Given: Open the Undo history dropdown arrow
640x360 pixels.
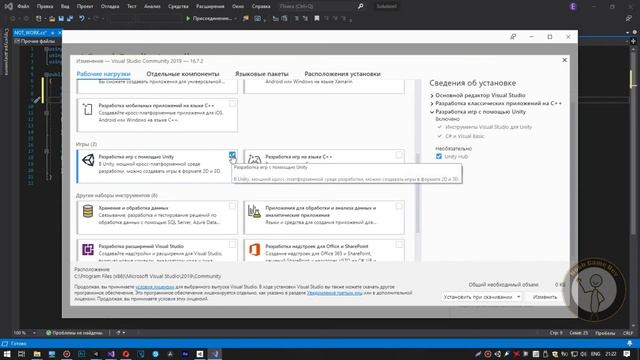Looking at the screenshot, I should coord(89,18).
